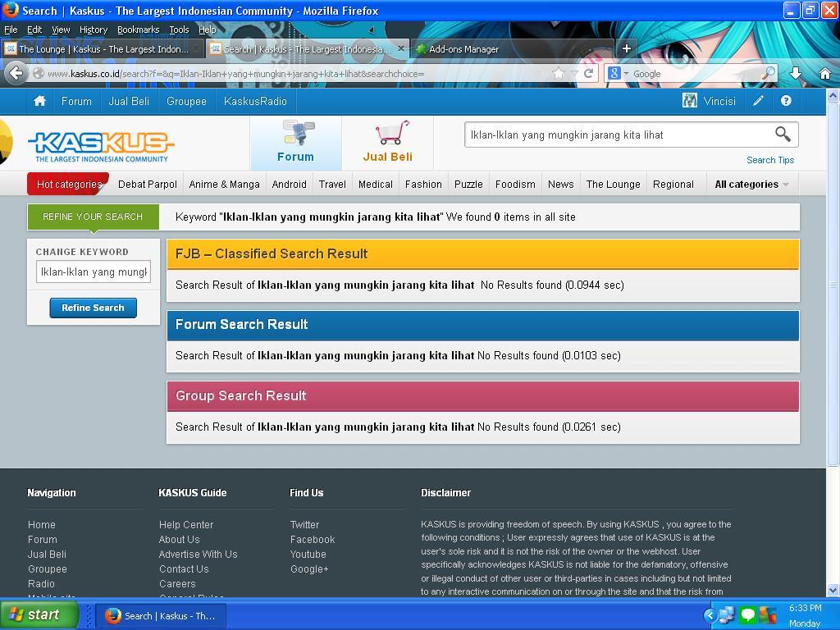Click the Firefox home icon
Screen dimensions: 840x630
tap(825, 73)
